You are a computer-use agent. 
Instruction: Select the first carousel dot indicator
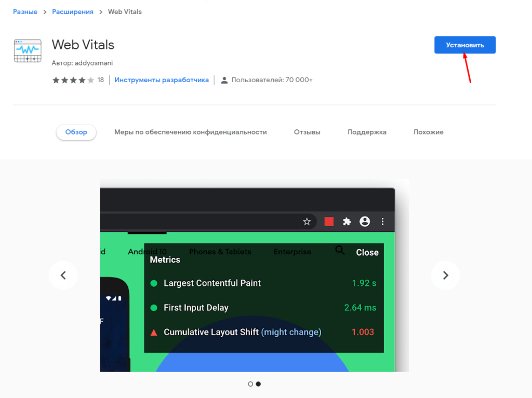pyautogui.click(x=250, y=384)
